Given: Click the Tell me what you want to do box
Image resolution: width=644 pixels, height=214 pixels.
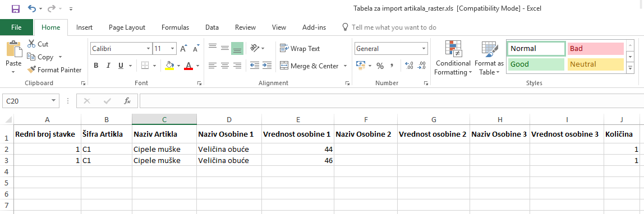Looking at the screenshot, I should 389,27.
